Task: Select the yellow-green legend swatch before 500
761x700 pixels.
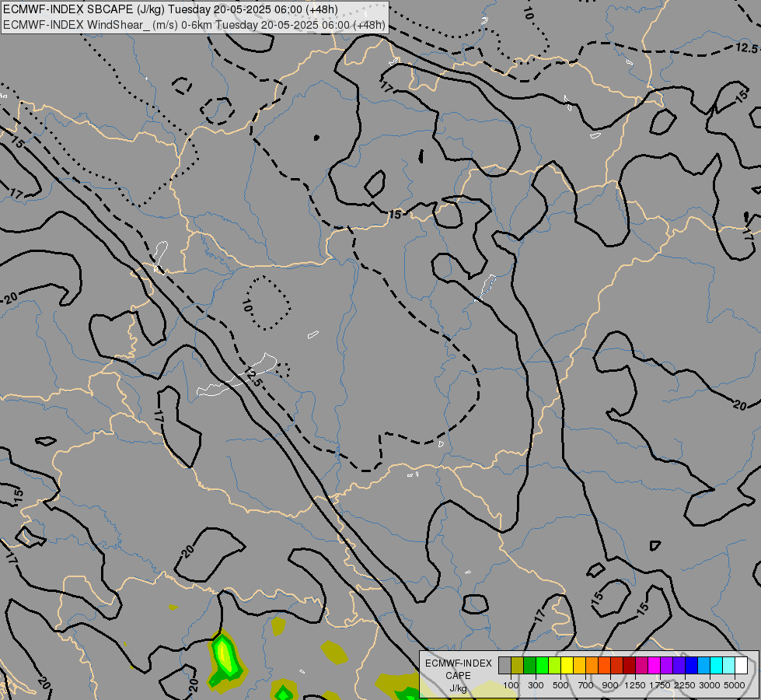Action: 555,666
